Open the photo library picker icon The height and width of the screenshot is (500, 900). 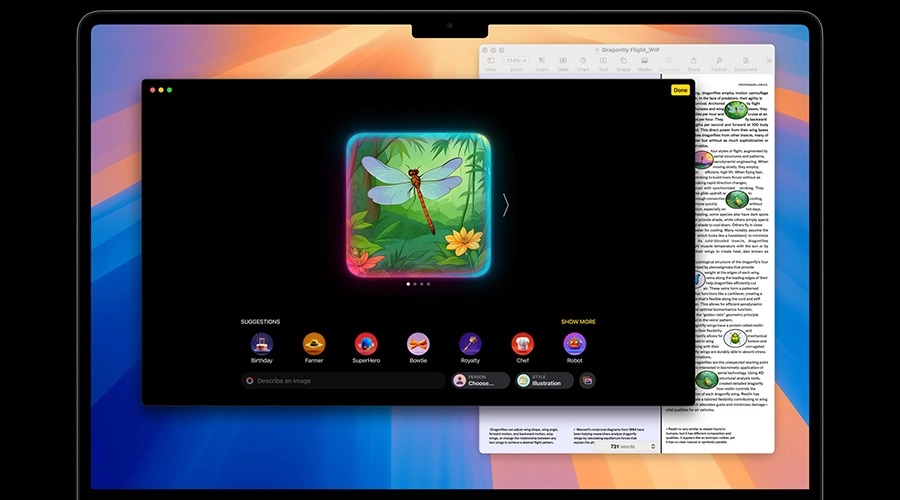pos(587,381)
